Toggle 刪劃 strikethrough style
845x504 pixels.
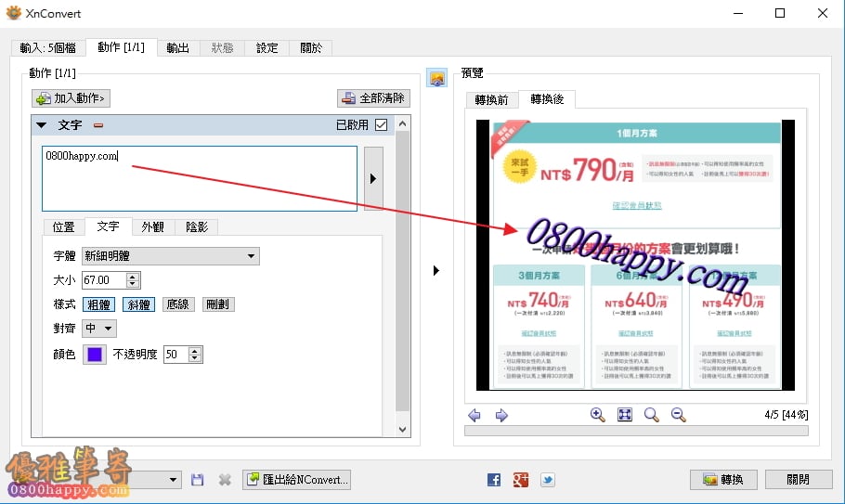point(217,304)
